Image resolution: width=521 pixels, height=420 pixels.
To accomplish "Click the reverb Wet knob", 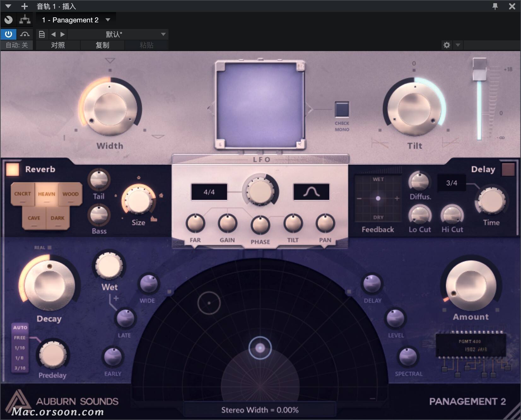I will tap(109, 265).
